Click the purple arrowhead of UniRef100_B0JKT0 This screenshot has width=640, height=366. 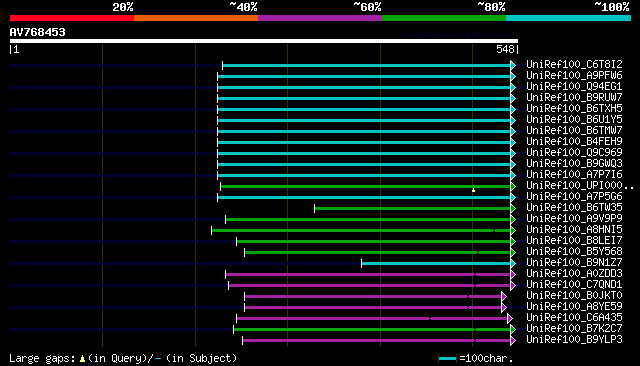point(504,297)
